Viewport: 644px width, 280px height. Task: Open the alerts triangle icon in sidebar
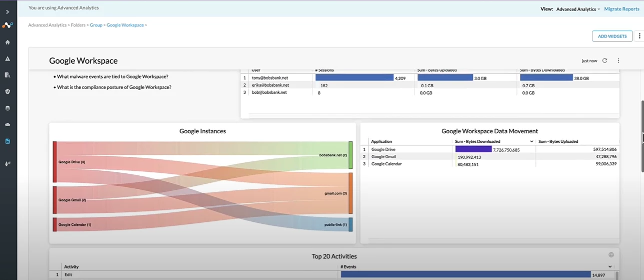pos(8,59)
